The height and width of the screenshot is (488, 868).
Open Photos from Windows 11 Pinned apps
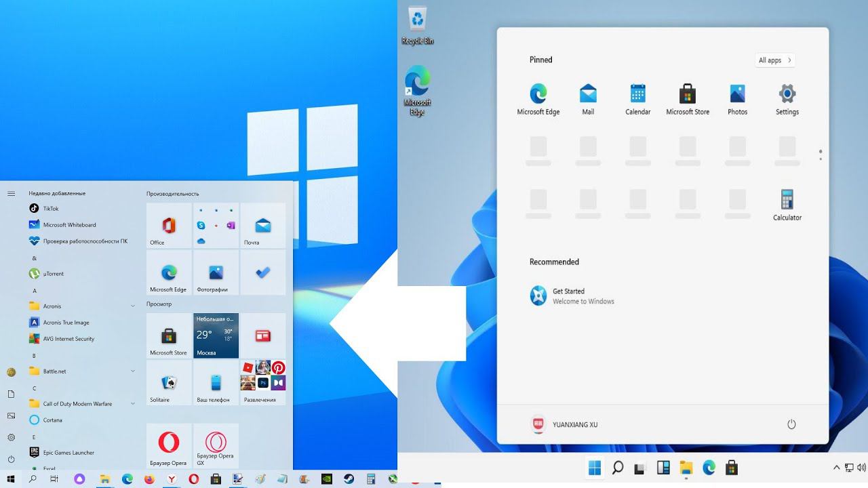click(737, 100)
